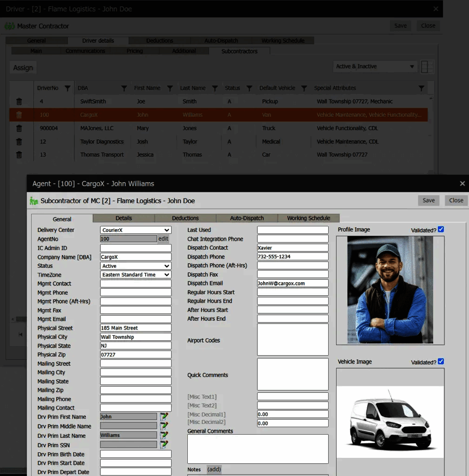The height and width of the screenshot is (476, 469).
Task: Click the Assign button
Action: pyautogui.click(x=23, y=68)
